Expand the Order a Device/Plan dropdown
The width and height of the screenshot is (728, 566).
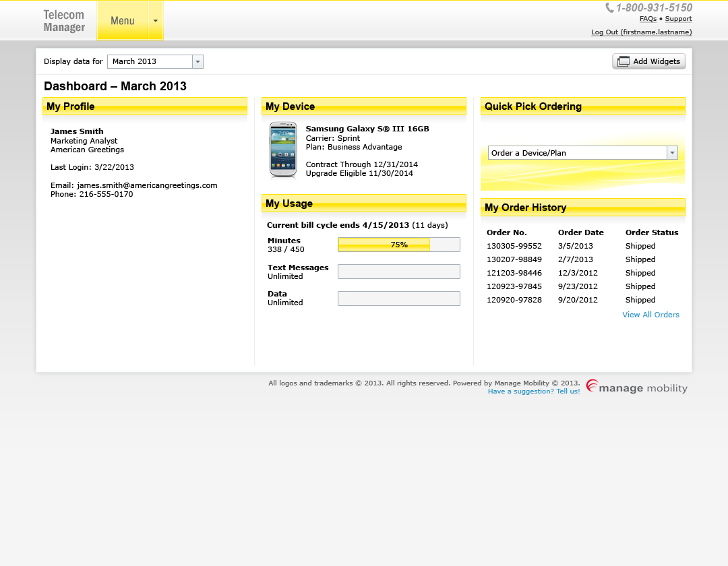671,153
